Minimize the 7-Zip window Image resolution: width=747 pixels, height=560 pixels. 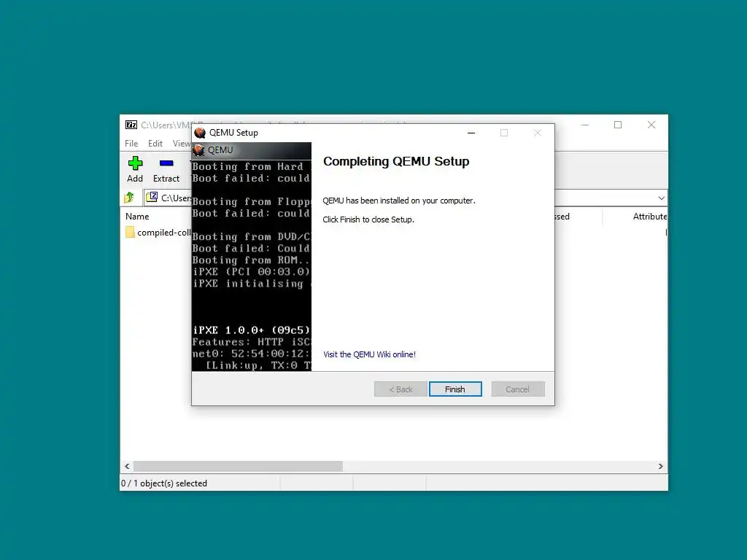[x=585, y=125]
